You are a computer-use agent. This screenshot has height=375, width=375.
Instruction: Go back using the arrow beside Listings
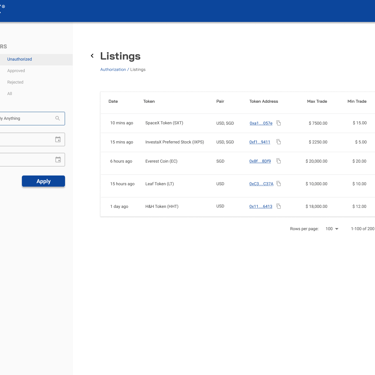pyautogui.click(x=92, y=56)
